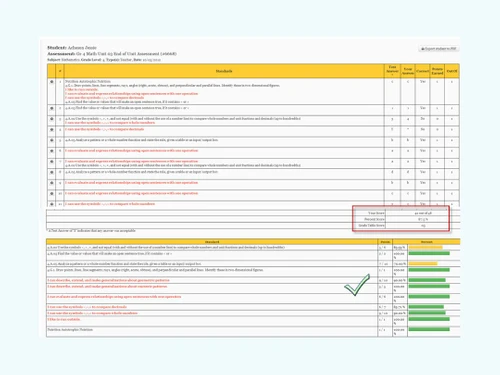The image size is (500, 375).
Task: Click 'Nutrition Autotrophic Nutrition' in the lower table
Action: (x=70, y=330)
